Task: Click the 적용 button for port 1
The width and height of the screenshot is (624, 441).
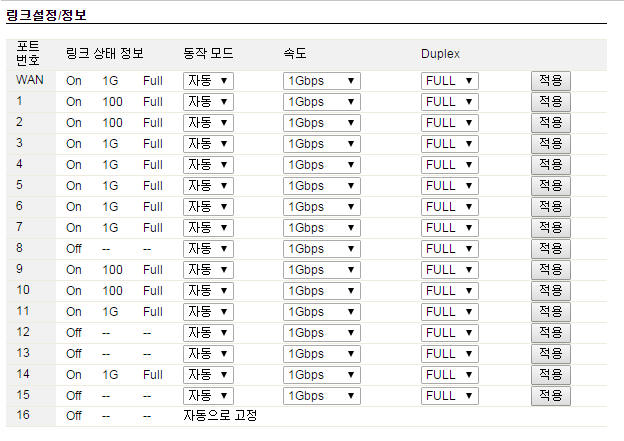Action: (x=551, y=102)
